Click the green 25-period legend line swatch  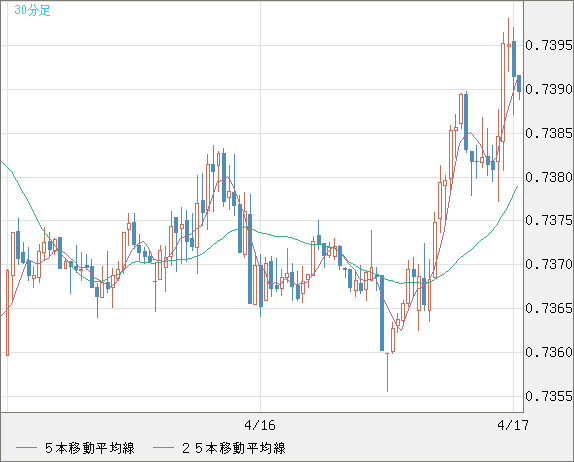pos(163,448)
